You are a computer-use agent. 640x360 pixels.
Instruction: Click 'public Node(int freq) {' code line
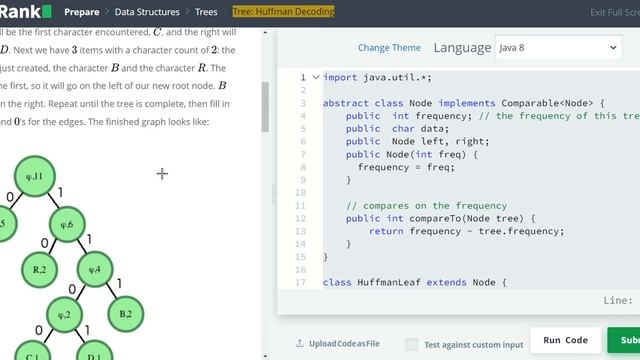[x=412, y=154]
